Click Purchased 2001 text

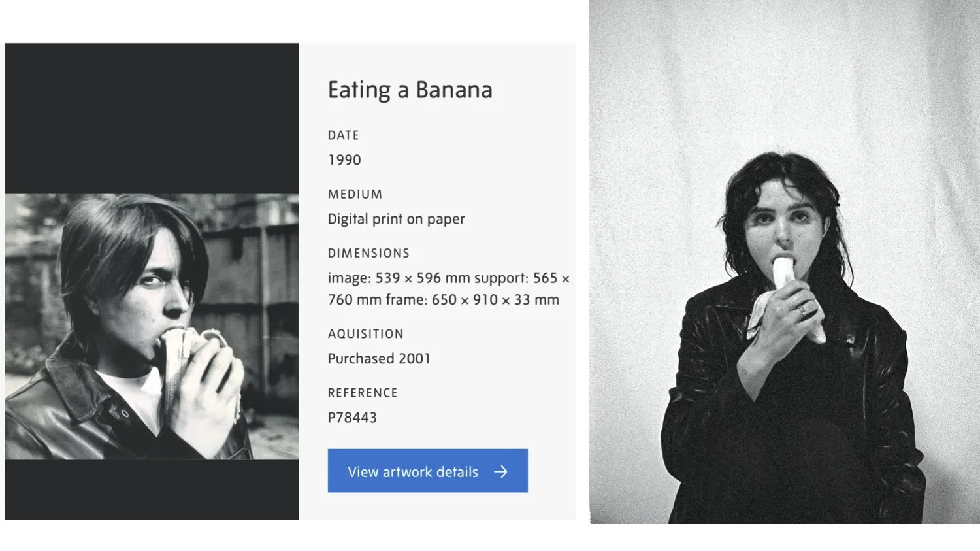379,359
